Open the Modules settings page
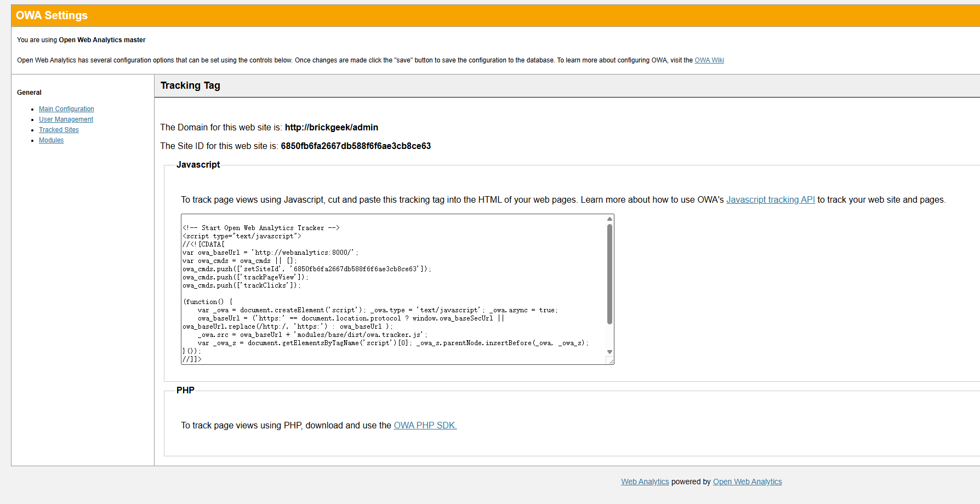 [x=51, y=140]
